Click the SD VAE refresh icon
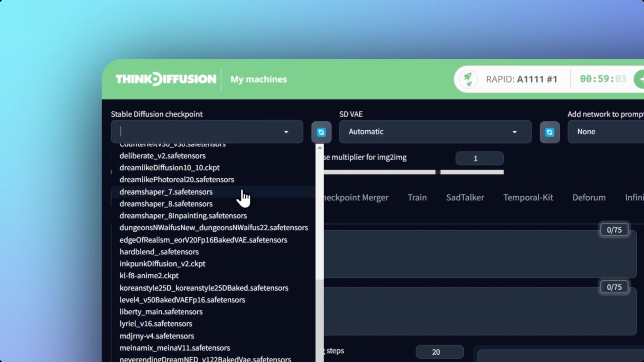The height and width of the screenshot is (362, 644). pyautogui.click(x=549, y=132)
